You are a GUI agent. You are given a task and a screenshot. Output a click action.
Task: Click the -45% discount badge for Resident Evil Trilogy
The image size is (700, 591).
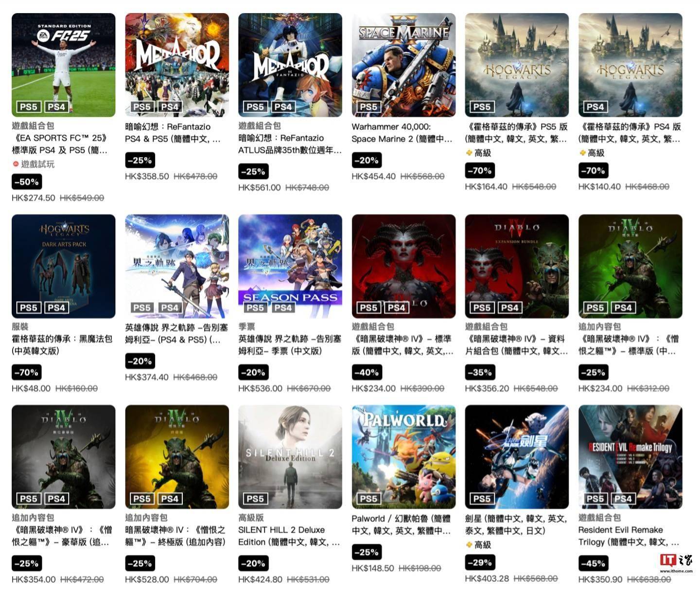click(594, 563)
